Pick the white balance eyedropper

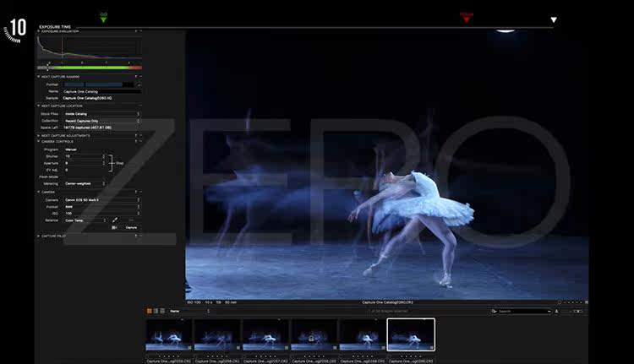[x=115, y=220]
